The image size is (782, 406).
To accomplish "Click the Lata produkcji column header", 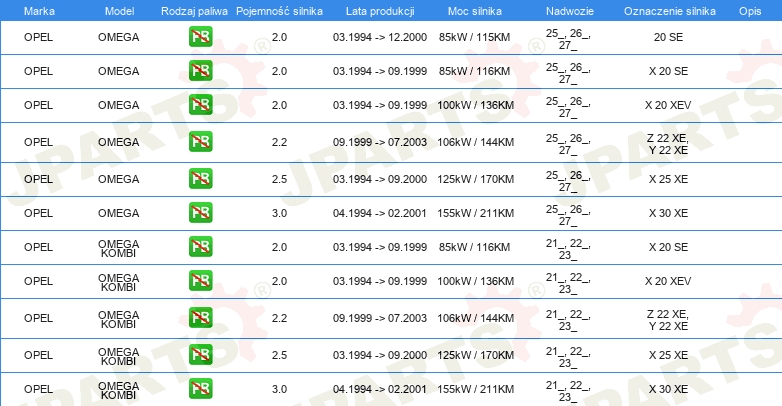I will (380, 11).
